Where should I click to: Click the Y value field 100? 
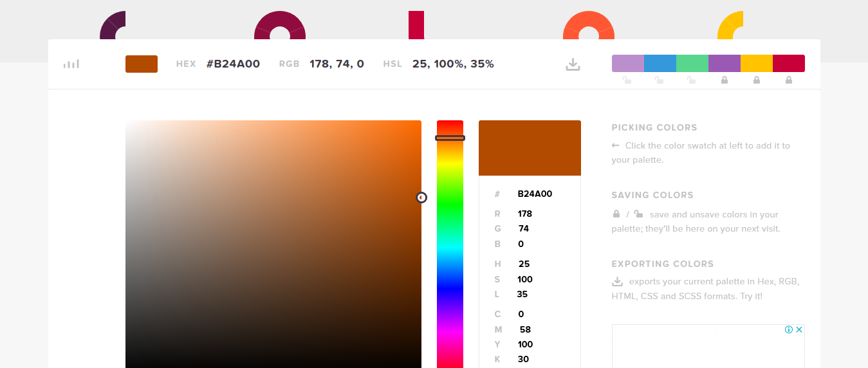[525, 344]
